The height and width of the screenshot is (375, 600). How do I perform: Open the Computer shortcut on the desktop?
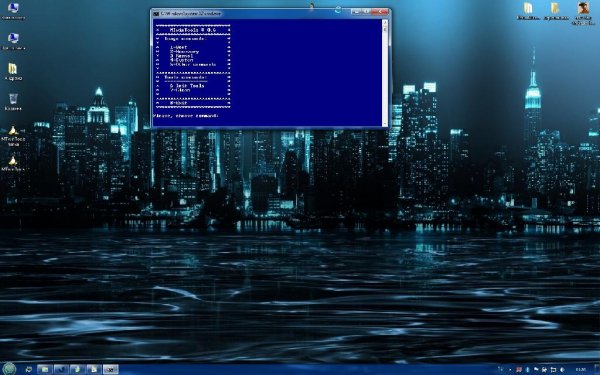tap(13, 10)
